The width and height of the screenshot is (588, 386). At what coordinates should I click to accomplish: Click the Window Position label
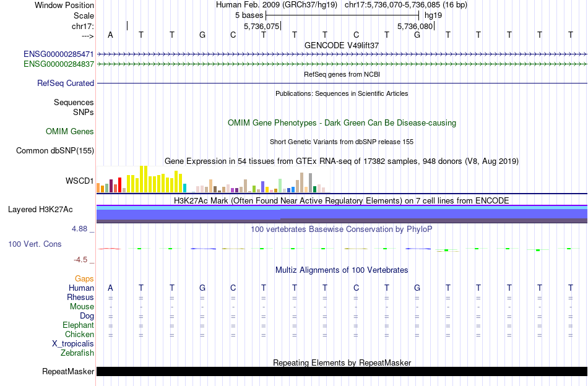(64, 5)
